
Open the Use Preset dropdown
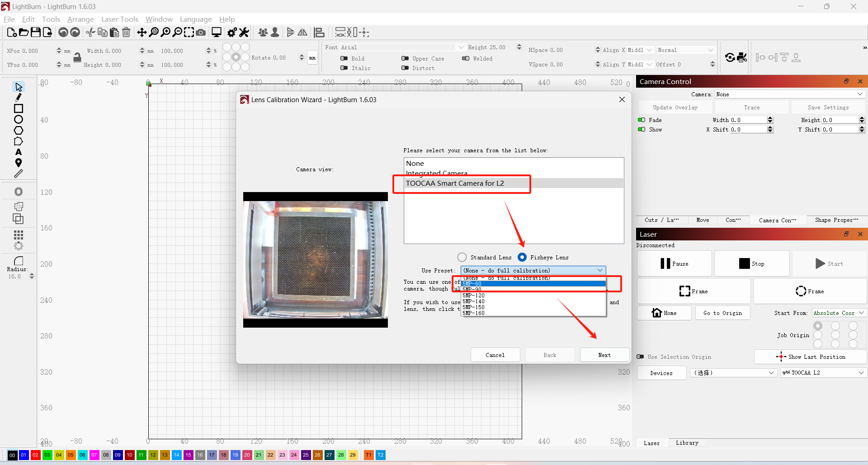(x=533, y=270)
